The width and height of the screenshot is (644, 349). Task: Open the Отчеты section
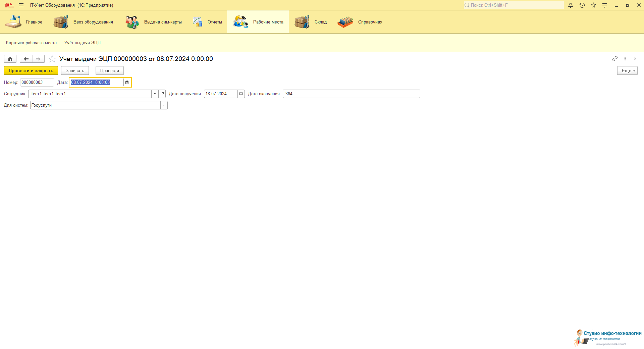208,22
